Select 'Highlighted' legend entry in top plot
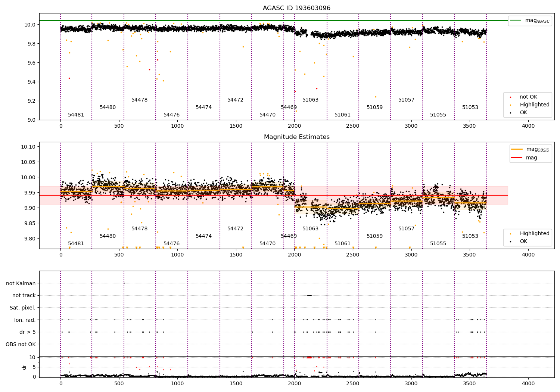 [x=530, y=105]
